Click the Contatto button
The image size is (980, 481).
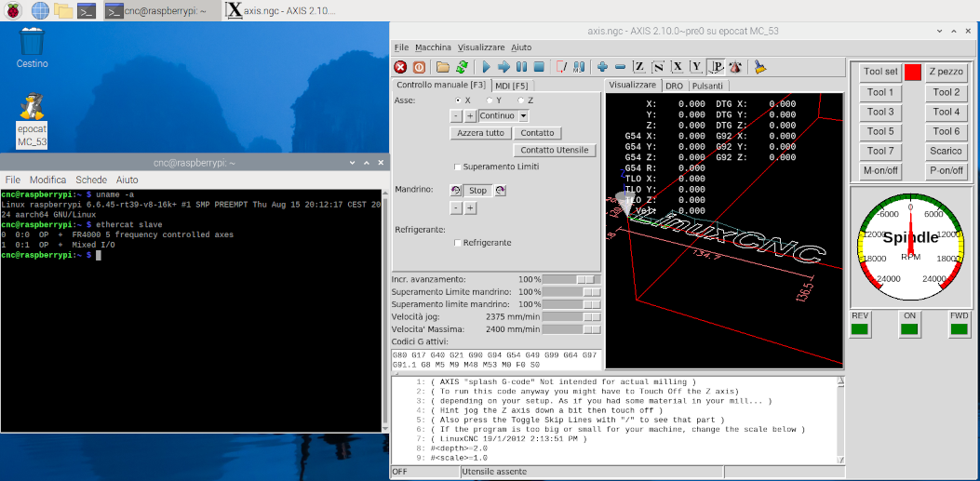[538, 133]
